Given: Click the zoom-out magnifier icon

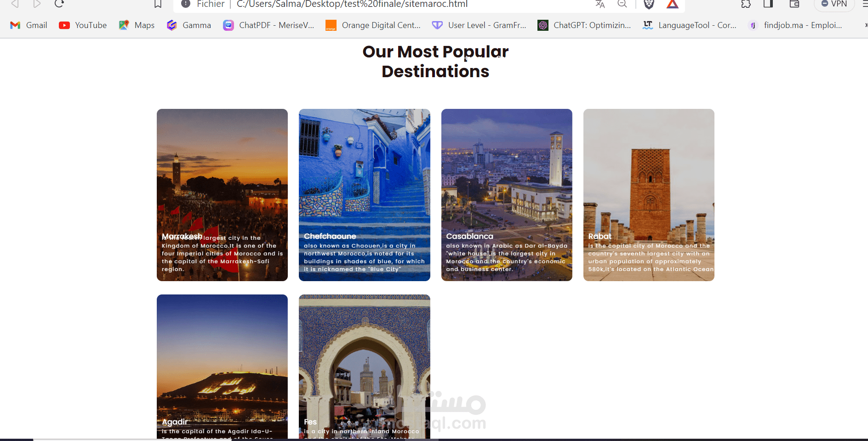Looking at the screenshot, I should click(x=622, y=4).
